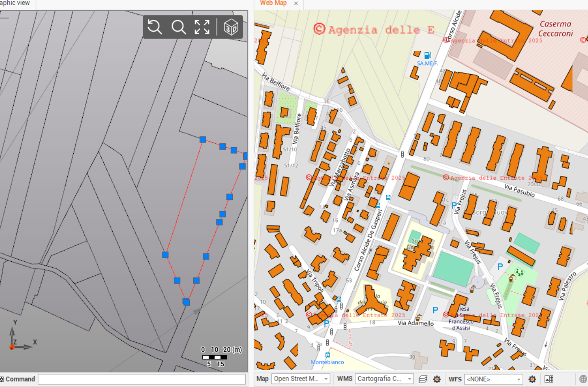Open WFS settings gear
The width and height of the screenshot is (588, 387).
(x=532, y=379)
